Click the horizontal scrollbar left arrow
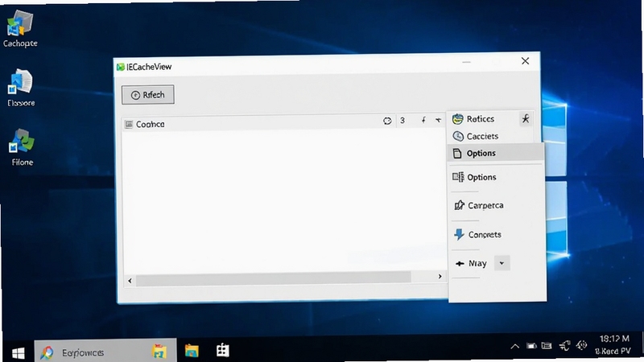This screenshot has width=644, height=362. [130, 281]
